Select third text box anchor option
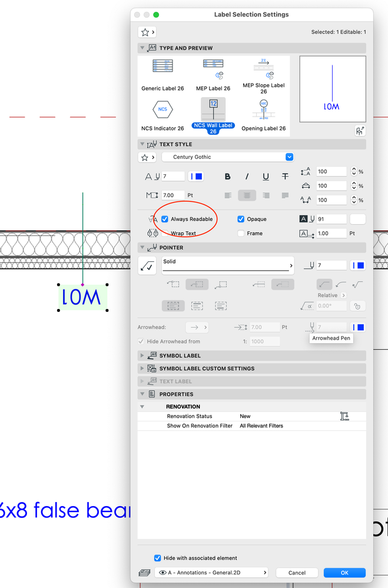The width and height of the screenshot is (388, 588). click(x=221, y=306)
